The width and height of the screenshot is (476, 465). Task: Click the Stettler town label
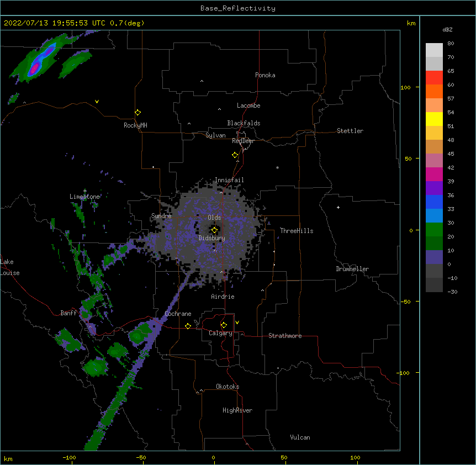[x=350, y=131]
